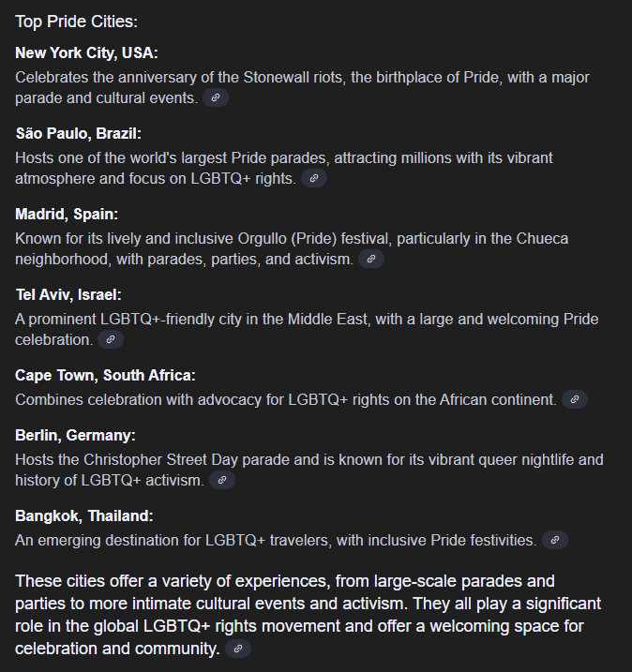Open the source link after Bangkok description
Screen dimensions: 632x672
[555, 540]
